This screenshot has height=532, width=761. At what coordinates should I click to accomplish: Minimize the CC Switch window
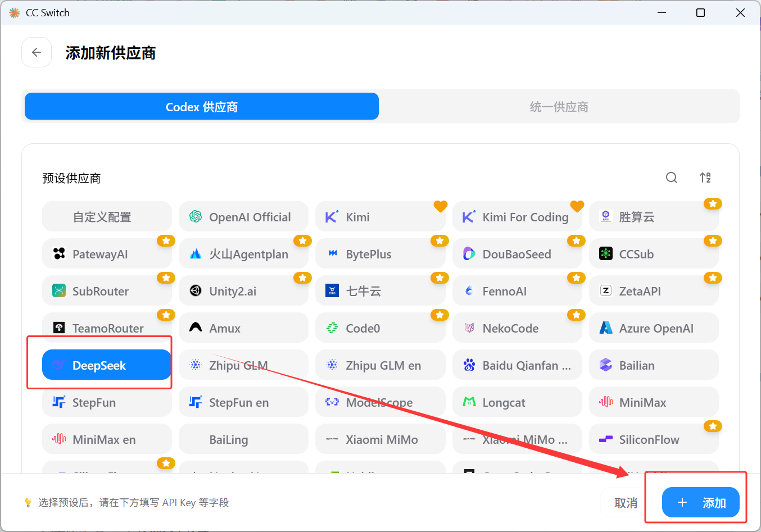(x=662, y=12)
